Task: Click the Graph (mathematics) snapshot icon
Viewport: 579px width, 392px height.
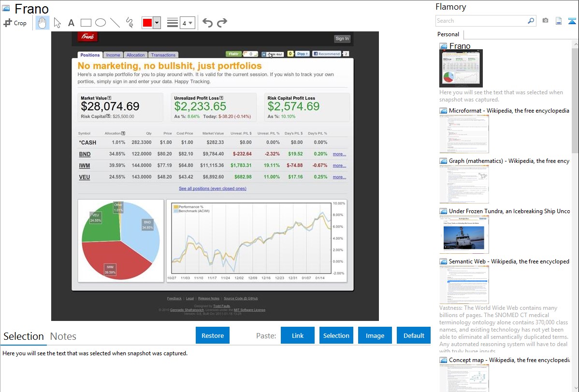Action: (x=443, y=161)
